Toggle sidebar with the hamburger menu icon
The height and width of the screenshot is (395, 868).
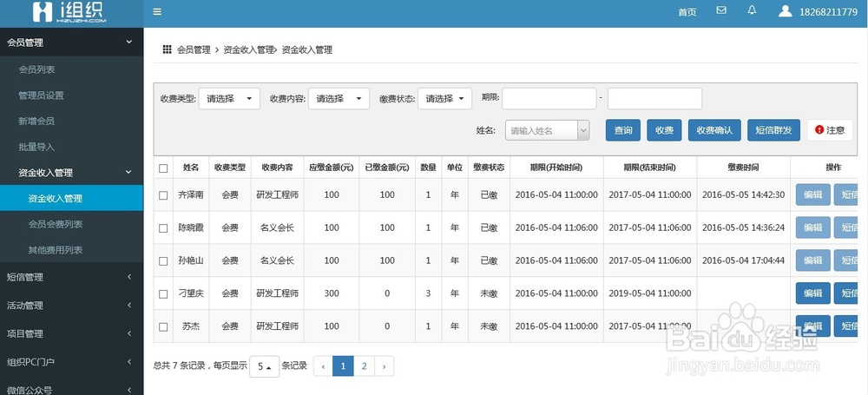pyautogui.click(x=157, y=11)
